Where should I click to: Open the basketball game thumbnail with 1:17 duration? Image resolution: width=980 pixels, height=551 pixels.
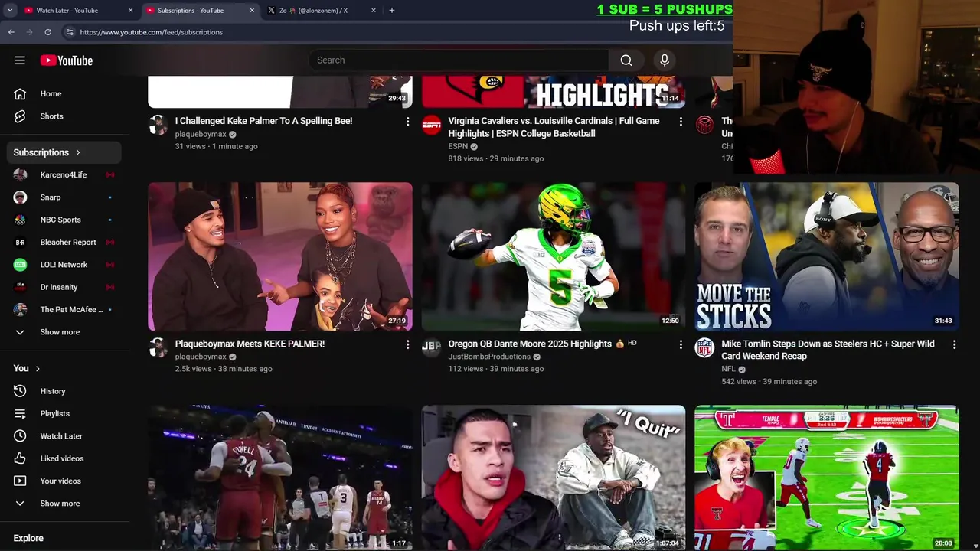click(280, 478)
